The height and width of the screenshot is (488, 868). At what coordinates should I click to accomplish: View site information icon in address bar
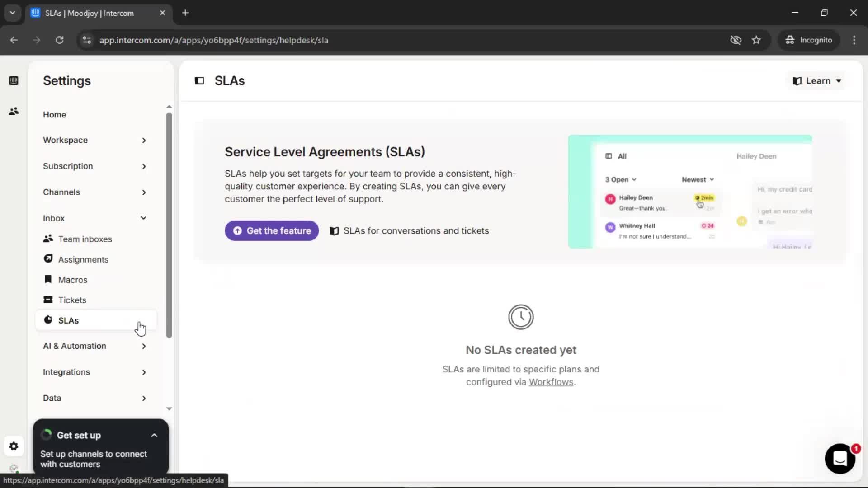87,40
